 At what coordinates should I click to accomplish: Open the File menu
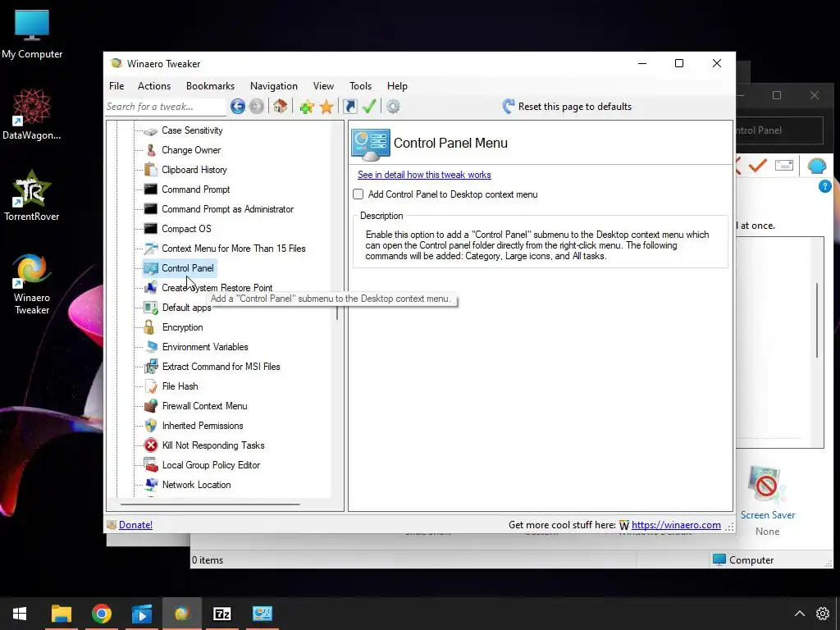[116, 85]
